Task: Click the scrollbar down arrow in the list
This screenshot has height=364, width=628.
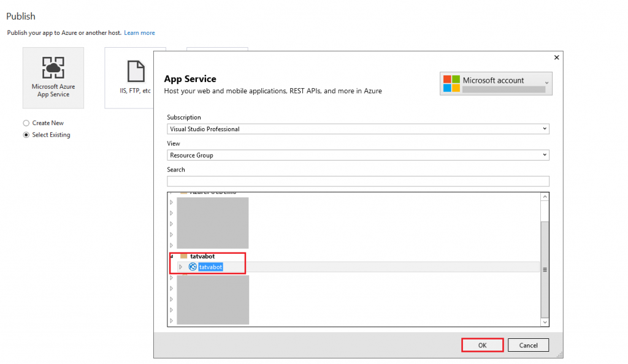Action: click(x=544, y=322)
